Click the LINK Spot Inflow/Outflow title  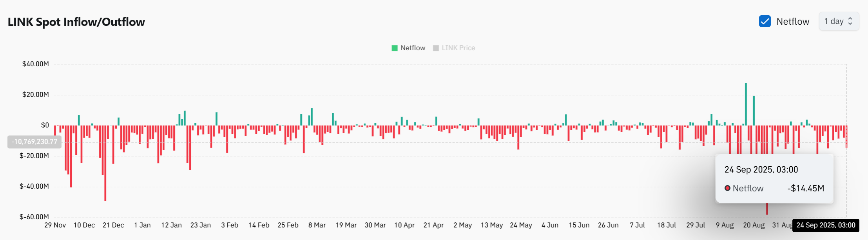(76, 22)
